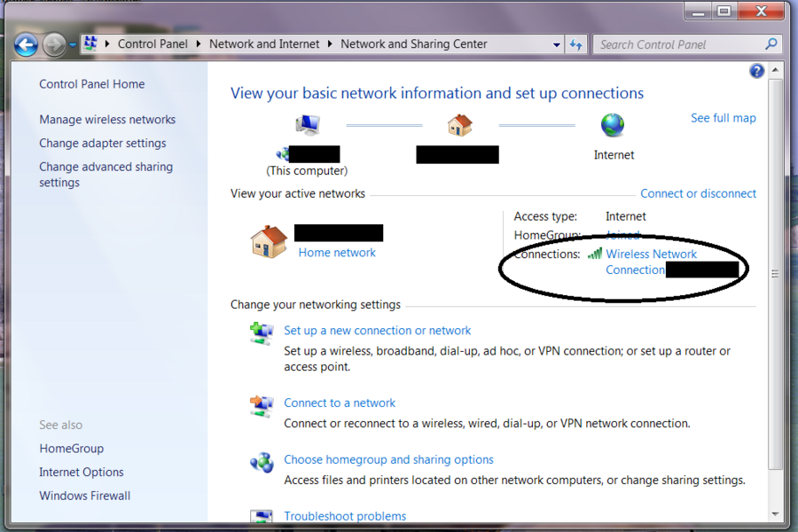The image size is (798, 532).
Task: Open help with the blue question mark
Action: 756,71
